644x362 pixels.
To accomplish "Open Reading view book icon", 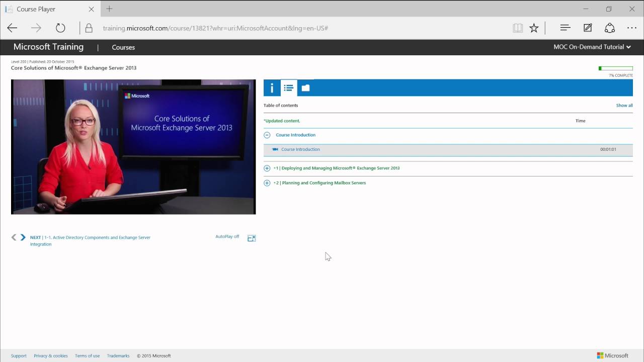I will (x=518, y=28).
